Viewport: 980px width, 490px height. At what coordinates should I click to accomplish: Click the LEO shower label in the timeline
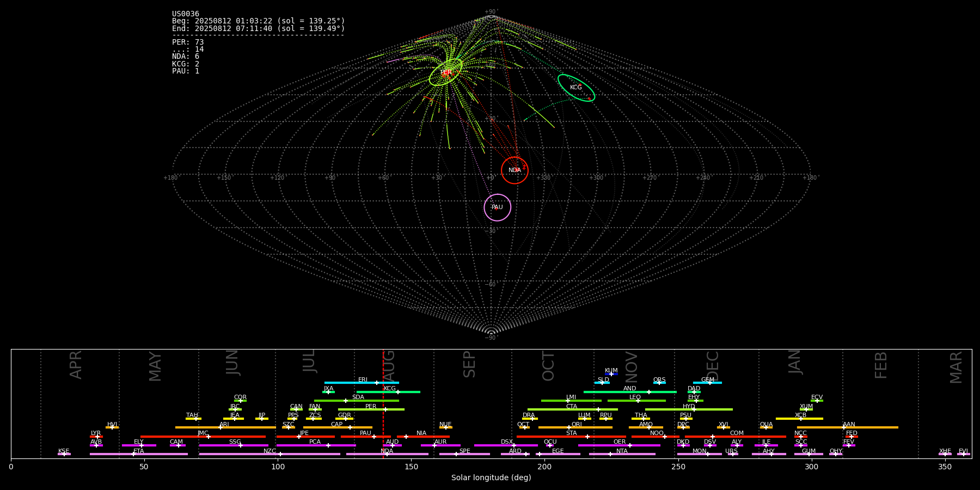[635, 397]
